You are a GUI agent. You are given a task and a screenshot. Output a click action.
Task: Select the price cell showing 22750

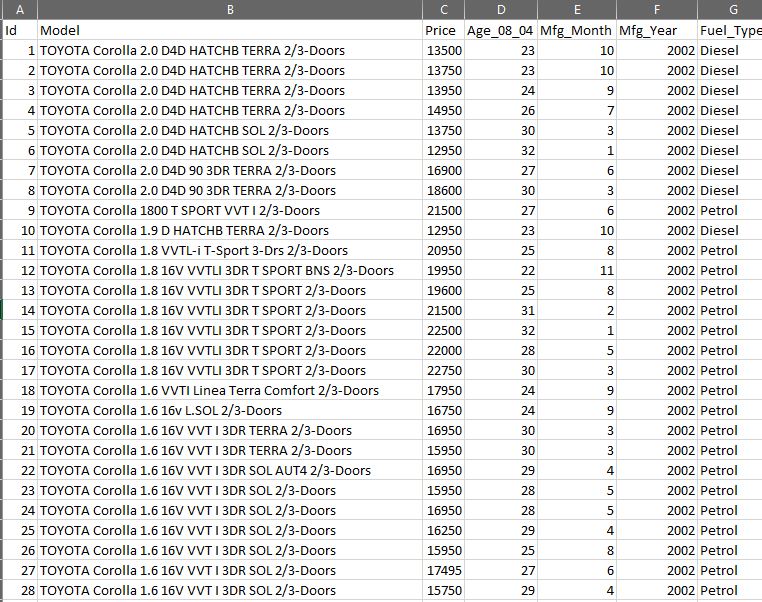pos(442,370)
